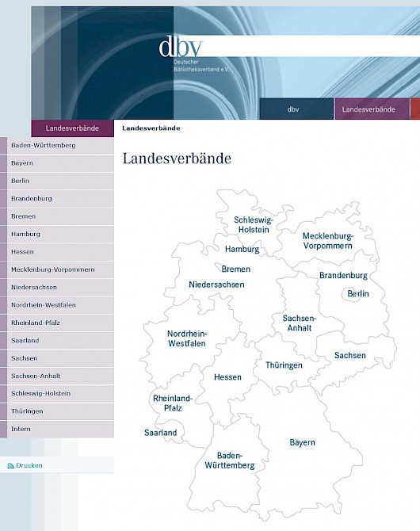Click the Drucken link
420x531 pixels.
[29, 466]
